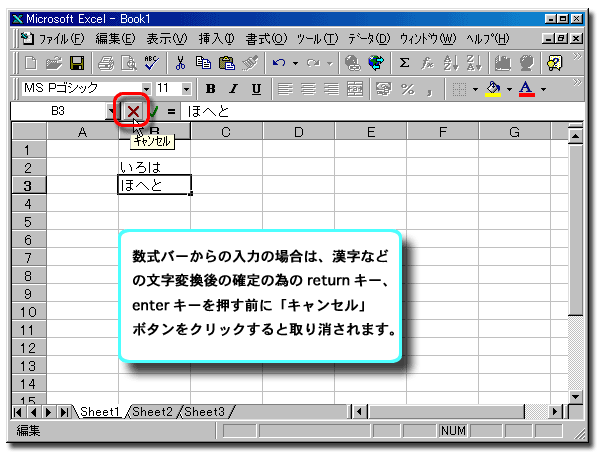Save the workbook with the floppy icon
600x456 pixels.
pos(77,63)
